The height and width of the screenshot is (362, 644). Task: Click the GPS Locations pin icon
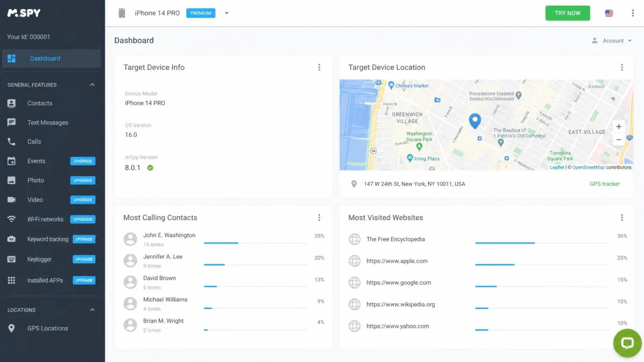[x=11, y=328]
